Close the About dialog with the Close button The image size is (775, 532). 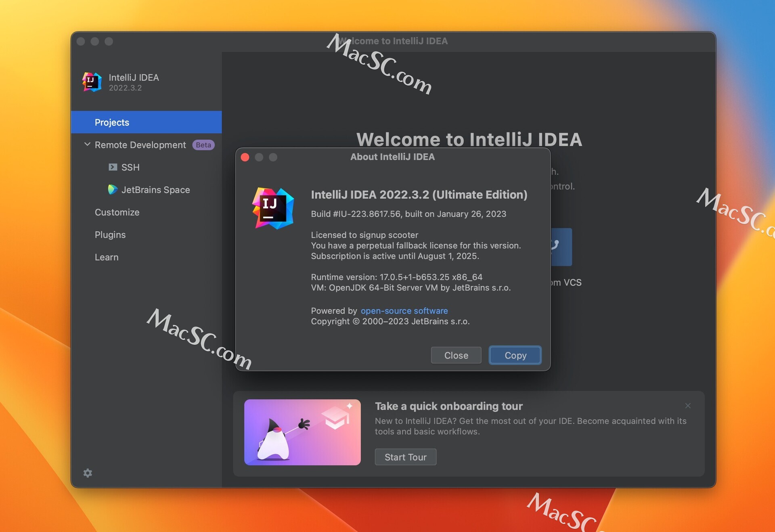click(x=456, y=355)
